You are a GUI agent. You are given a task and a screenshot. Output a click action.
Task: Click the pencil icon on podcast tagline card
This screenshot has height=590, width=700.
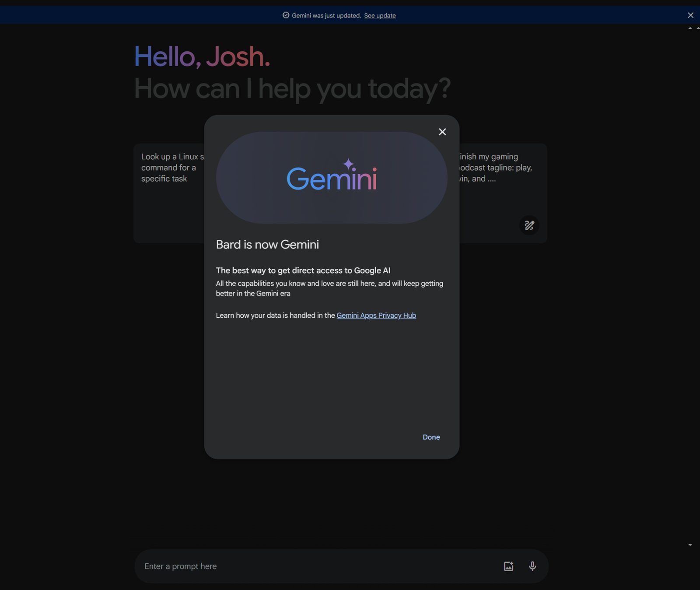pyautogui.click(x=529, y=225)
